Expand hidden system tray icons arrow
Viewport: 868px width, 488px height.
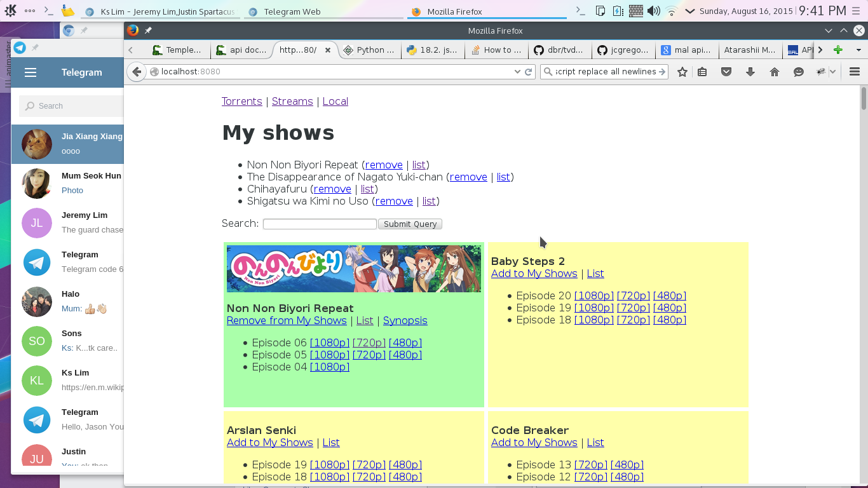[689, 11]
